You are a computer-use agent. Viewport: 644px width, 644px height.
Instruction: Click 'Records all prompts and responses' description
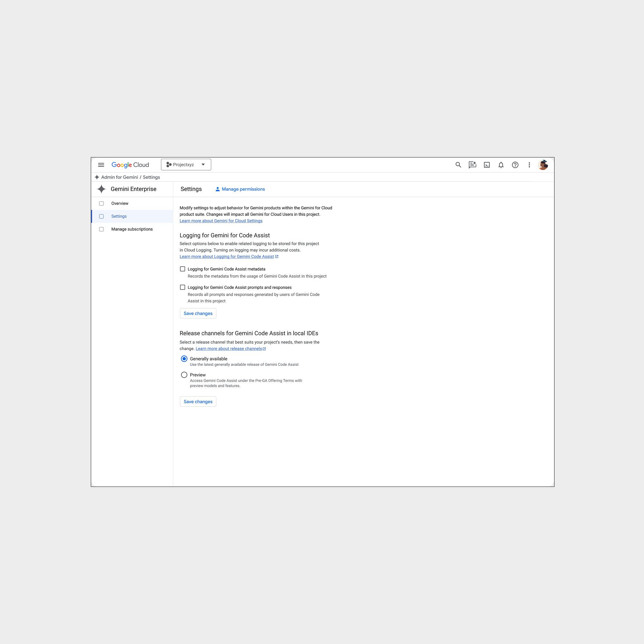254,298
